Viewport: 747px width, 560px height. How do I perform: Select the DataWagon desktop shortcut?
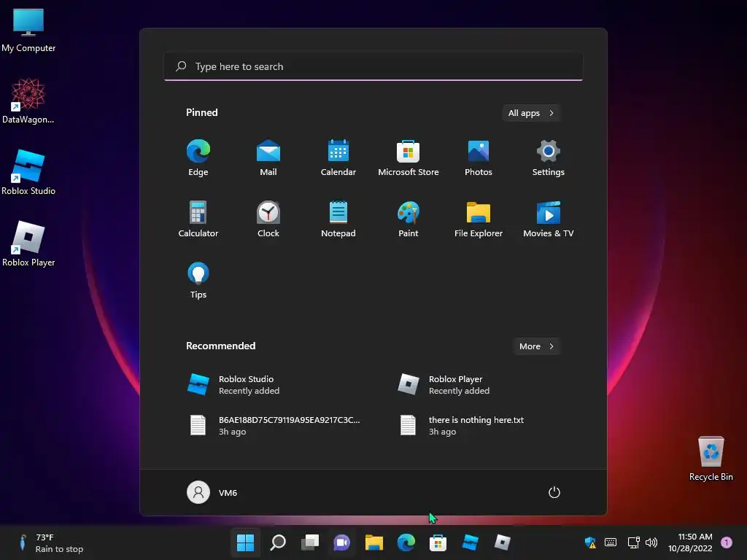point(28,101)
